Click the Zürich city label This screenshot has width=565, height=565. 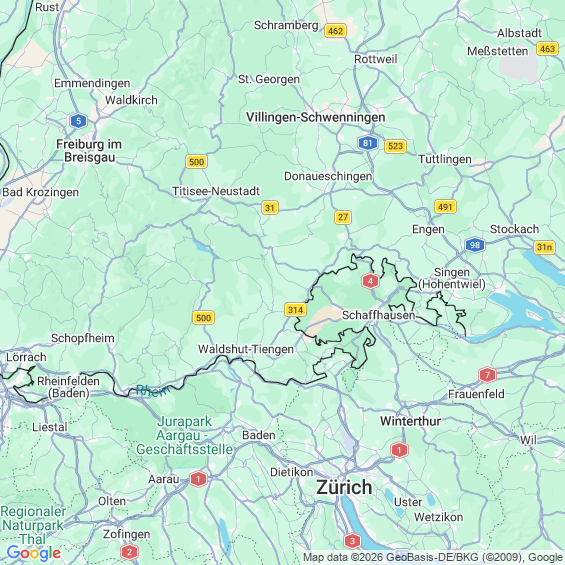point(344,487)
